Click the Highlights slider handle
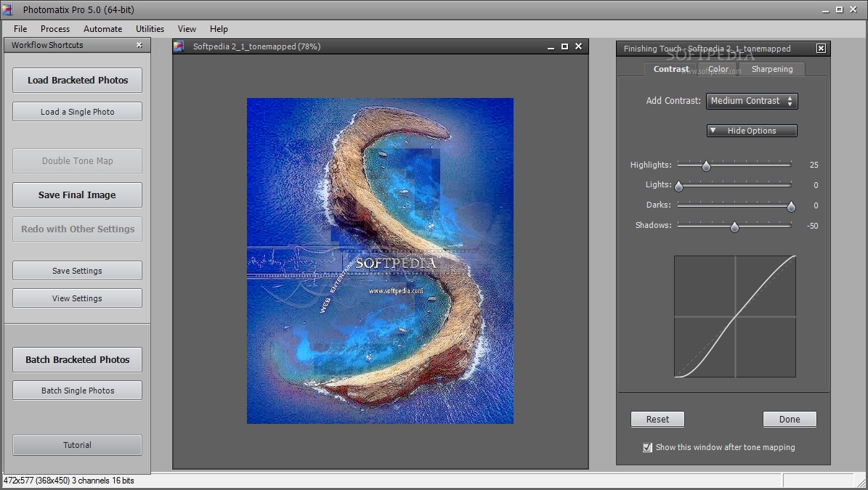This screenshot has width=868, height=490. pos(706,166)
